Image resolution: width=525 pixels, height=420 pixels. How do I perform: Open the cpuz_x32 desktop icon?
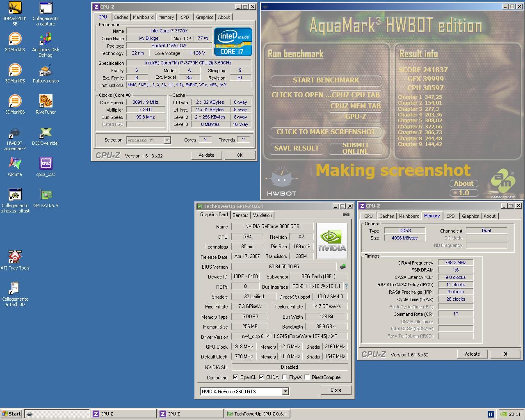click(x=46, y=167)
